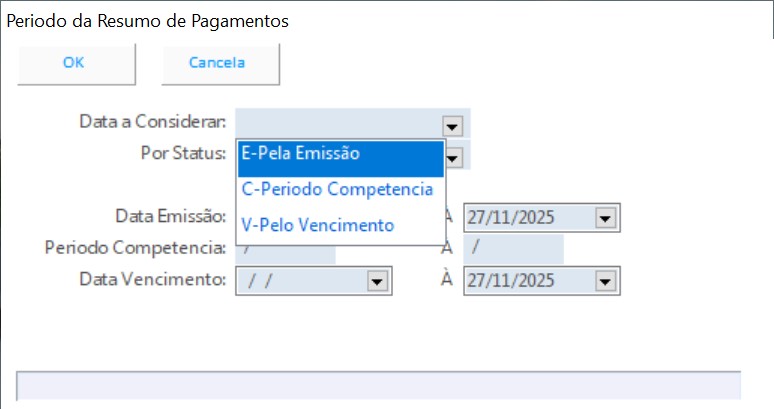Open the Data Emissão end date calendar arrow
The width and height of the screenshot is (774, 409).
[x=603, y=218]
